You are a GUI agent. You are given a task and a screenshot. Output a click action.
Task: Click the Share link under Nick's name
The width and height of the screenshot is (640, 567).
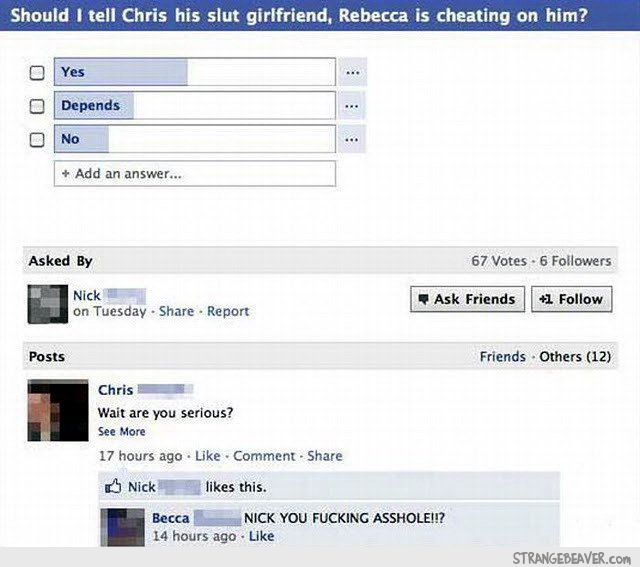(x=176, y=311)
